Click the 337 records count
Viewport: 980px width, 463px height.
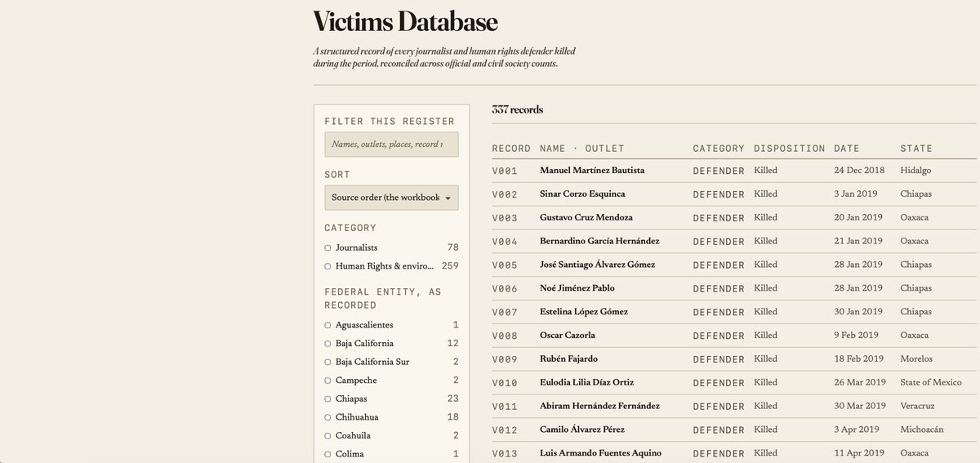518,109
